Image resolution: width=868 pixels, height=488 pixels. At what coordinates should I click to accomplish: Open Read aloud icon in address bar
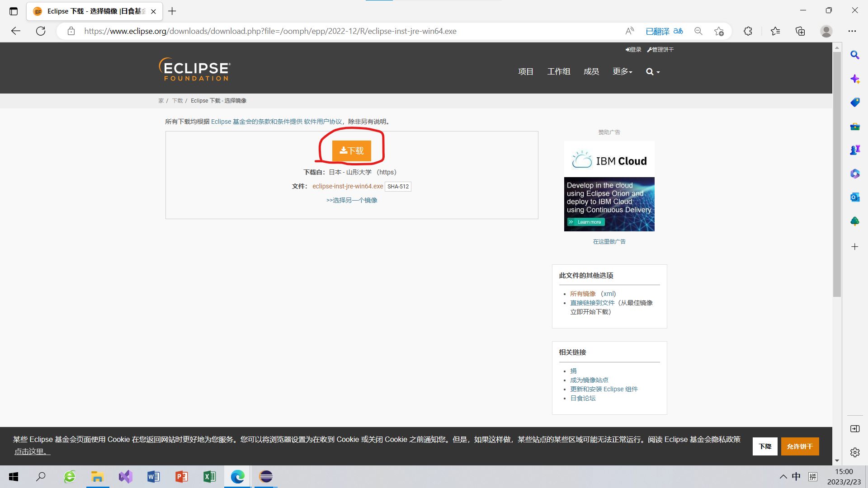click(629, 31)
